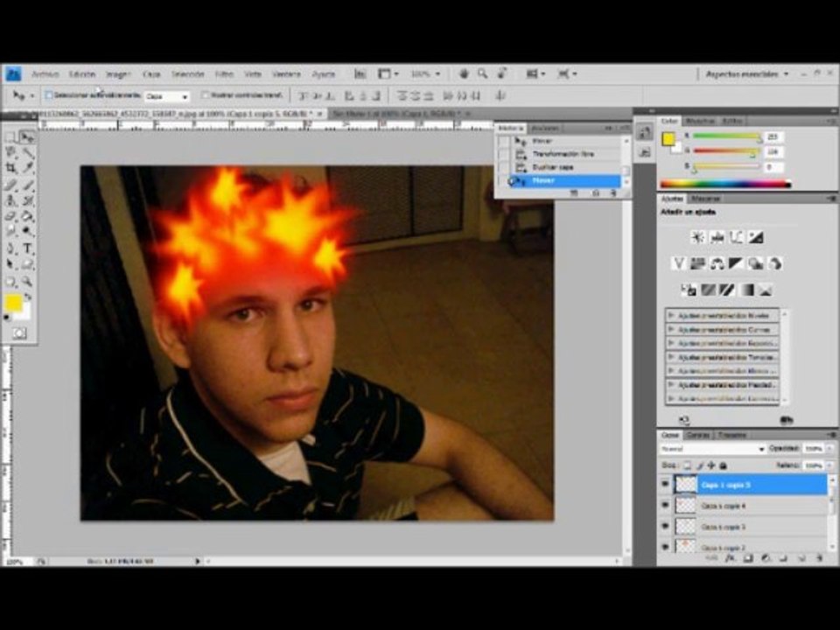Add a Black & White adjustment
840x630 pixels.
coord(736,263)
